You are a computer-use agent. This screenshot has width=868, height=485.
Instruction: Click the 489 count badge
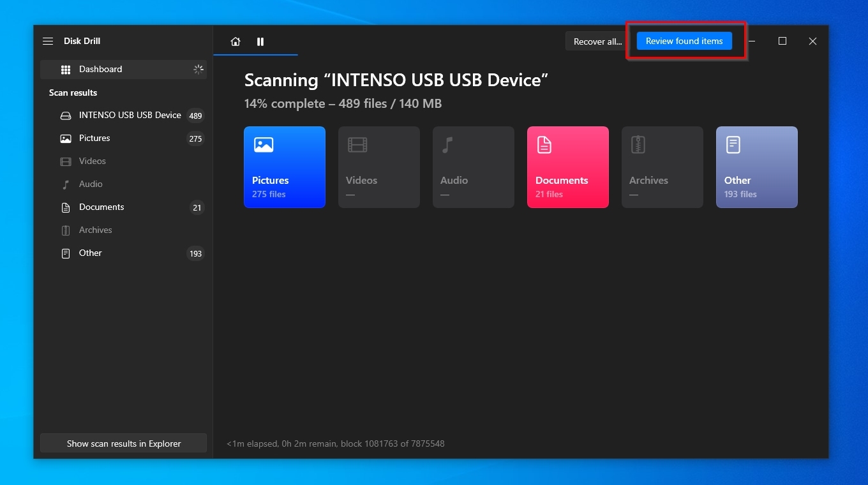[x=195, y=116]
